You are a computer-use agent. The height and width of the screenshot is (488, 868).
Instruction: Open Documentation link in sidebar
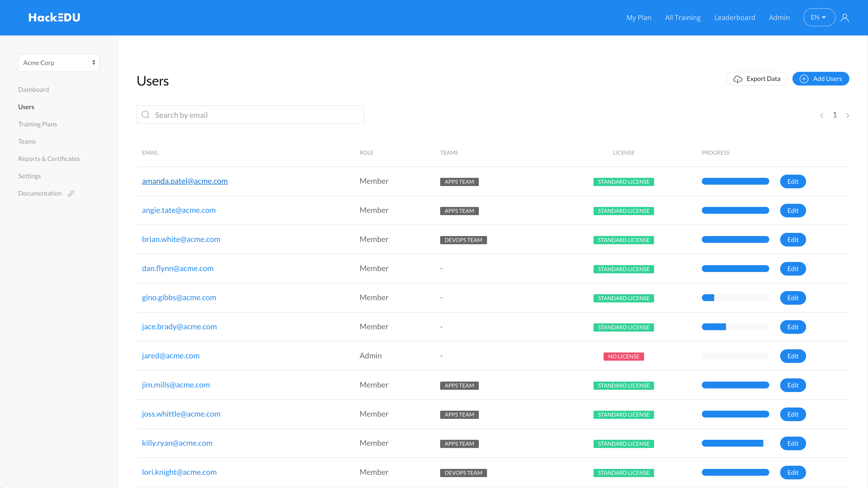40,193
